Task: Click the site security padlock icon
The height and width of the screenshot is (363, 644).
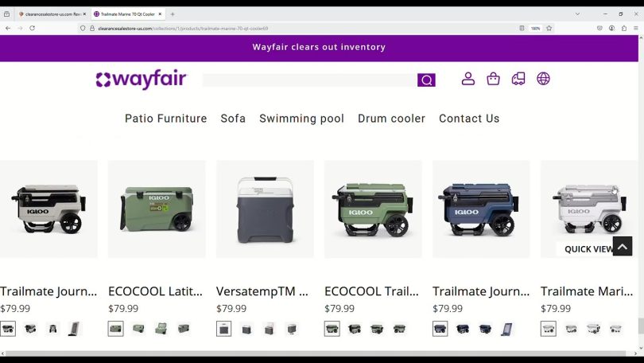Action: click(x=92, y=29)
